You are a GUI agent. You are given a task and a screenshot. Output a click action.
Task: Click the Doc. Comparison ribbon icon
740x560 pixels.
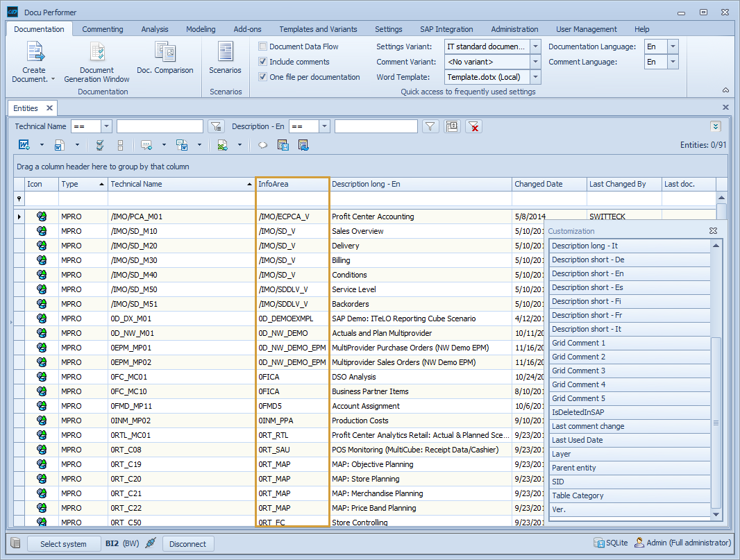point(165,56)
